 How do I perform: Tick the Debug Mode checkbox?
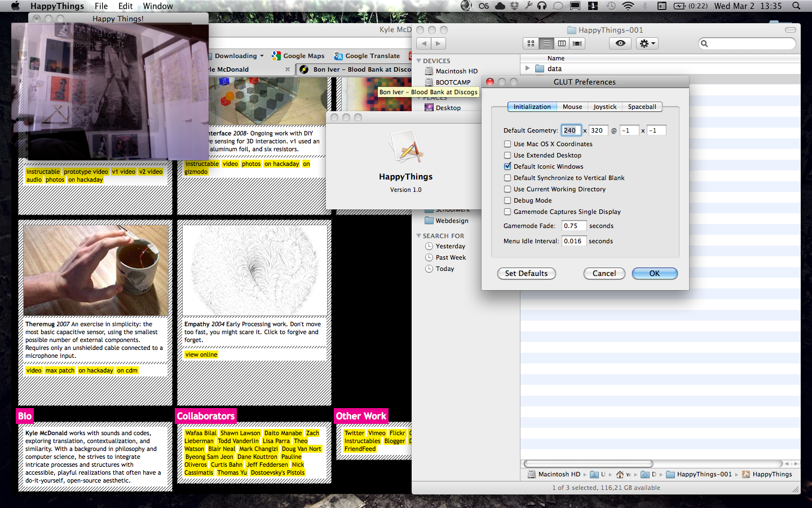point(507,200)
